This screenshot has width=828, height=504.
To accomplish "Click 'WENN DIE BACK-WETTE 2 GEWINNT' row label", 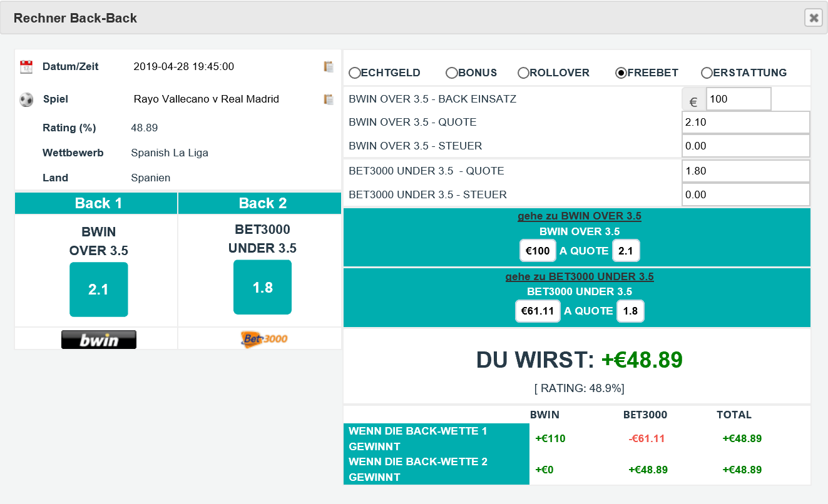I will click(x=436, y=469).
